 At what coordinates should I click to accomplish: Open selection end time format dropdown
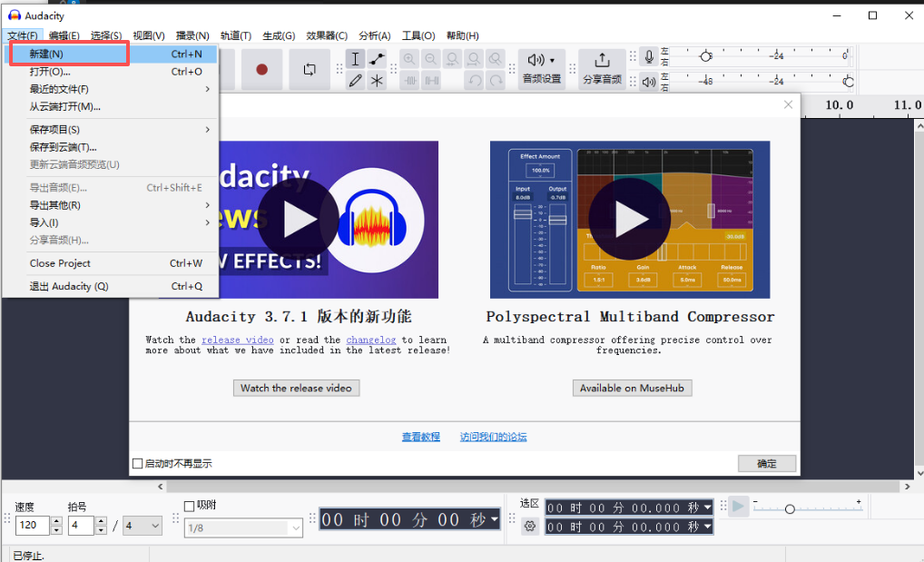[x=707, y=527]
